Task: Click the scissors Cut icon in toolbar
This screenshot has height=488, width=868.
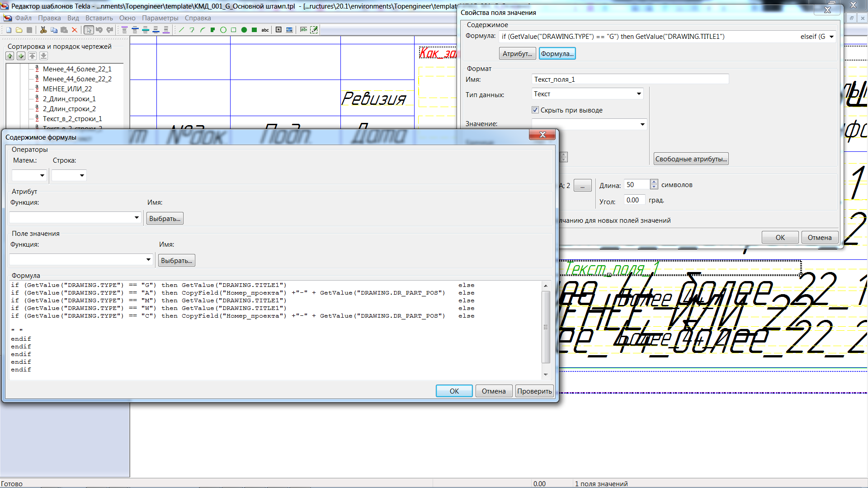Action: pyautogui.click(x=43, y=30)
